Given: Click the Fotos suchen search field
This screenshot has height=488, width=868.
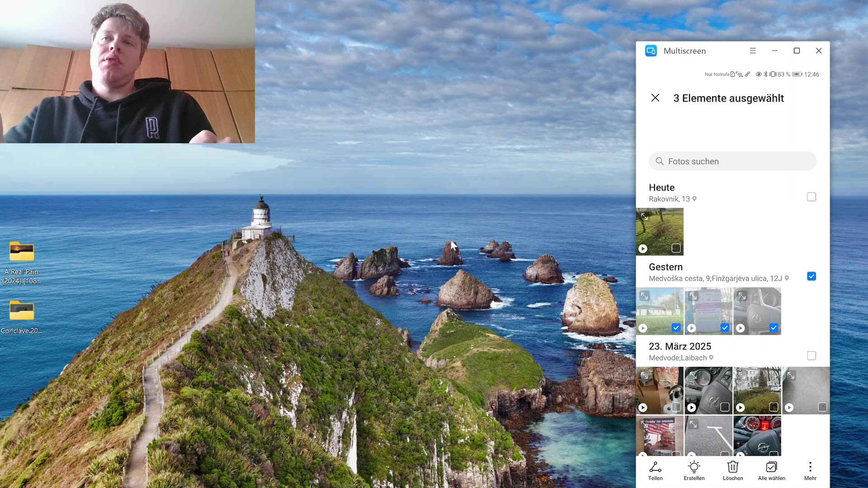Looking at the screenshot, I should coord(732,161).
